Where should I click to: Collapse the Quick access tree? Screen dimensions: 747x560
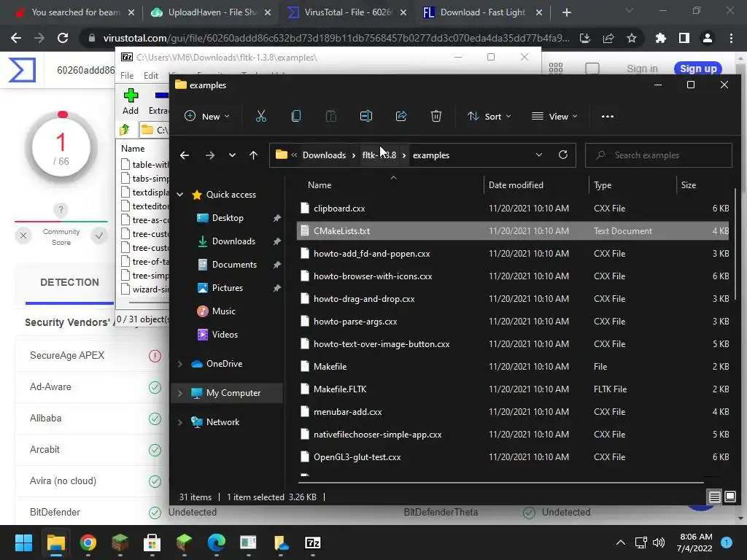180,194
